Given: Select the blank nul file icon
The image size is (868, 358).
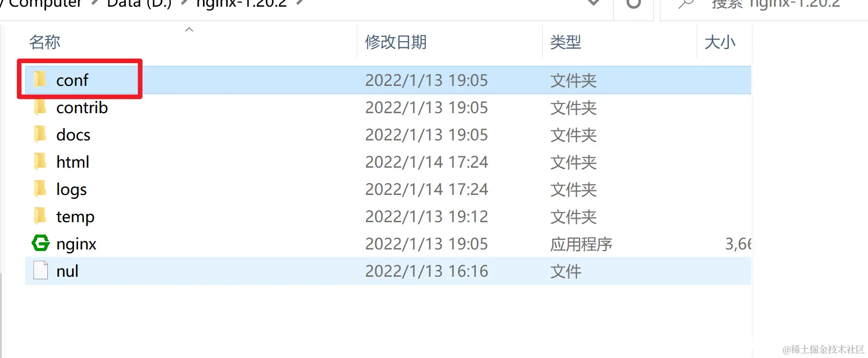Looking at the screenshot, I should coord(41,271).
